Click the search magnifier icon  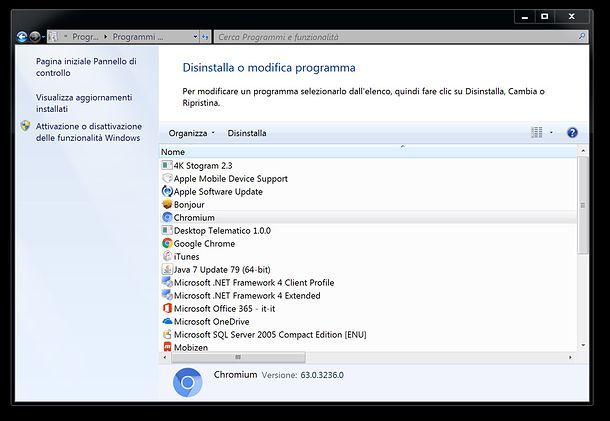coord(582,37)
